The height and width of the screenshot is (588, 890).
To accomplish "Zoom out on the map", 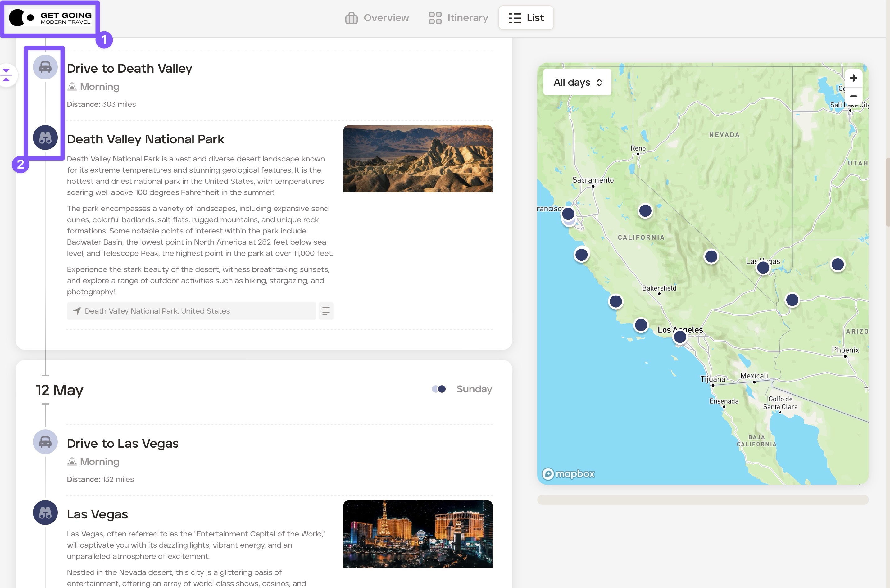I will (x=853, y=96).
